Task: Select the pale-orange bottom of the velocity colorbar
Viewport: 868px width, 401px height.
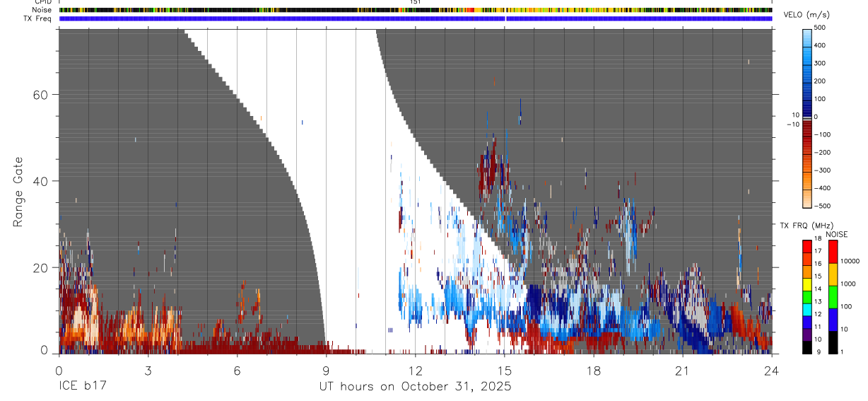Action: (807, 198)
